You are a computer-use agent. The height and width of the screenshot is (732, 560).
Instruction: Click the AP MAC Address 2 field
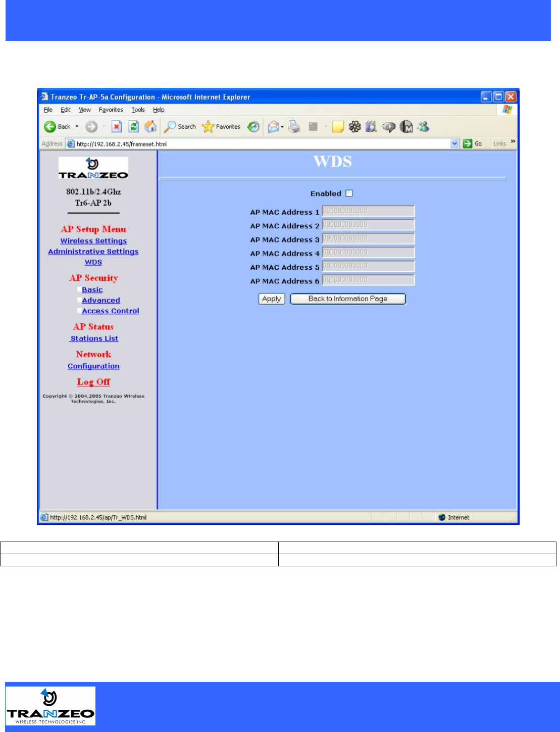point(368,225)
